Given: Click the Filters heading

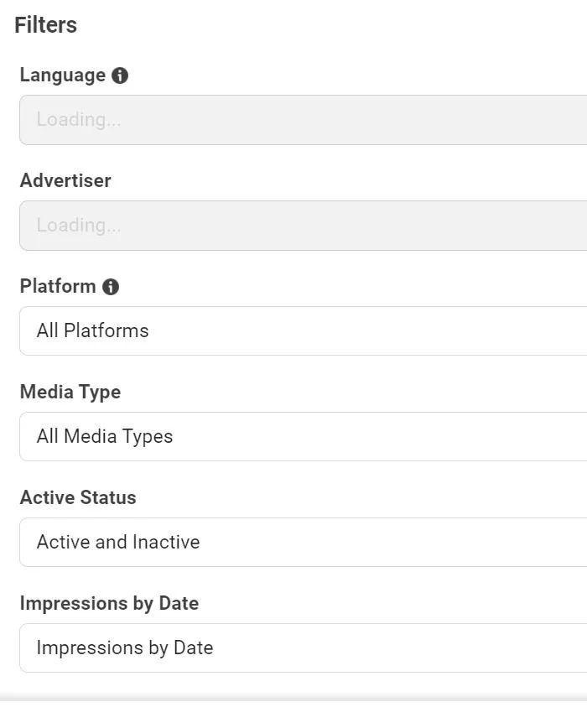Looking at the screenshot, I should tap(46, 25).
